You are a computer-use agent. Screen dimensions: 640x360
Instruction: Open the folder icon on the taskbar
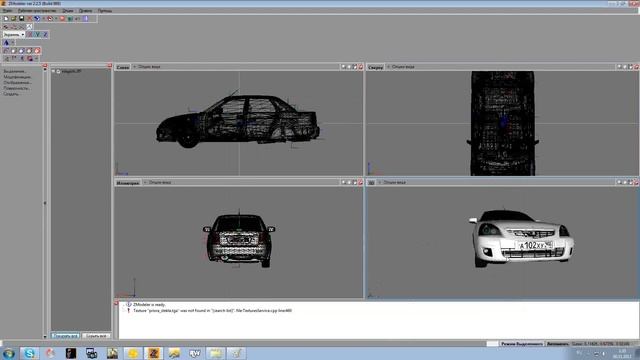(x=215, y=353)
